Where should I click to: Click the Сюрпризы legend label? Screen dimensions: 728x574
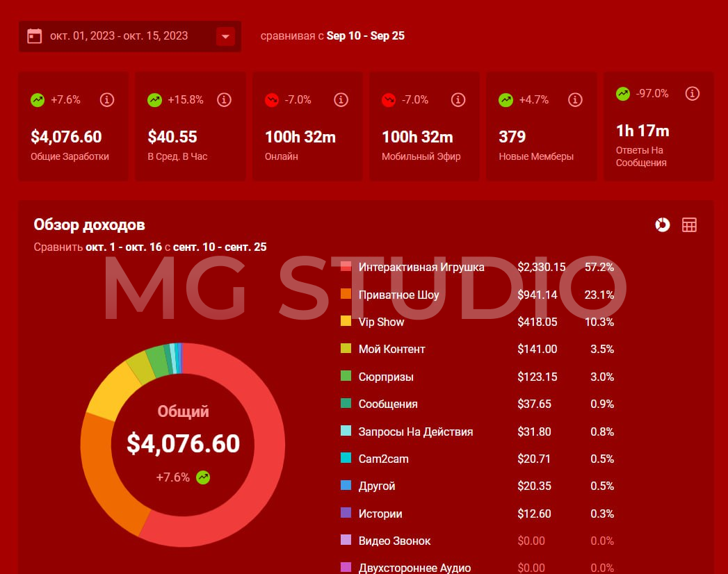[x=386, y=377]
